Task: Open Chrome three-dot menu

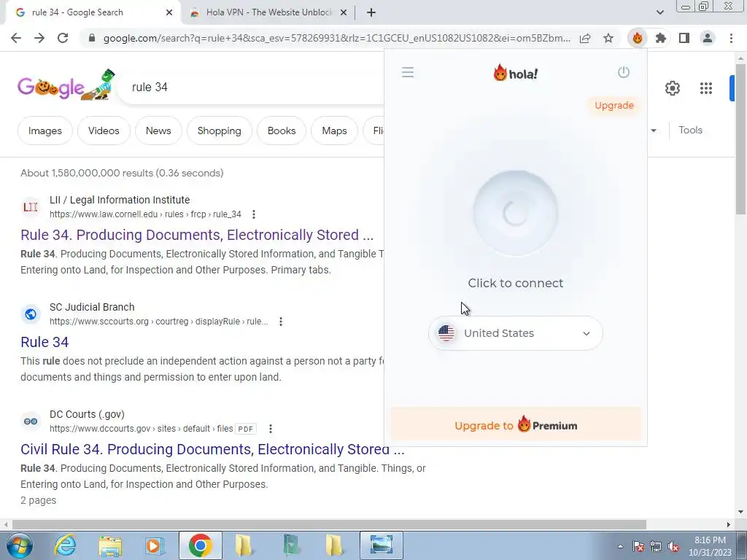Action: click(x=731, y=38)
